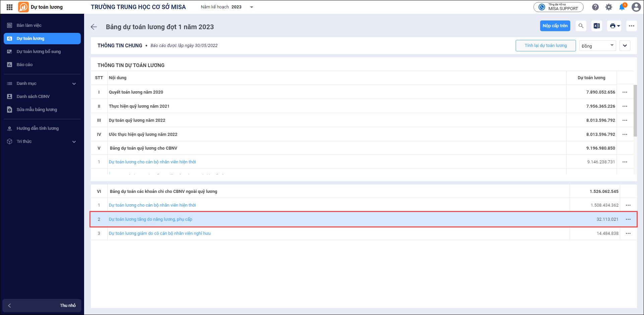Select the Quyết toán lương năm 2020 row text
This screenshot has height=315, width=644.
coord(136,92)
